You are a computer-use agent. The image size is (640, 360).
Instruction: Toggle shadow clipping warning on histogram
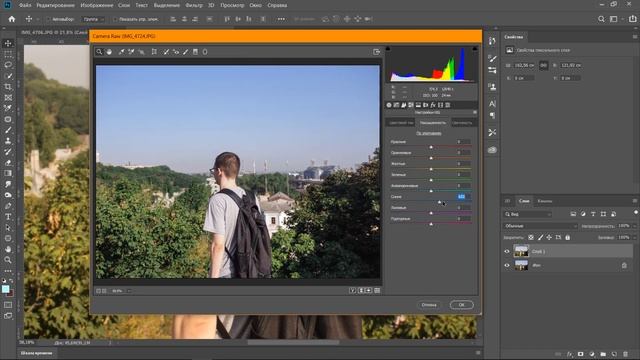coord(388,49)
